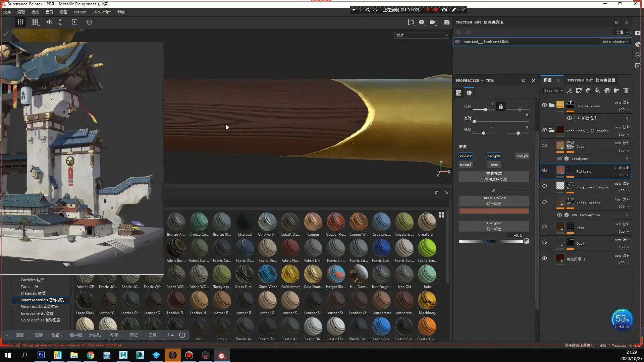Hide the Bronze Armor layer
Screen dimensions: 644x362
[x=544, y=105]
